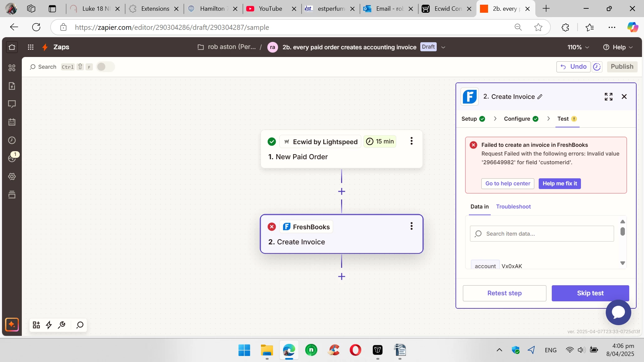
Task: Toggle the switch next to Search
Action: 105,67
